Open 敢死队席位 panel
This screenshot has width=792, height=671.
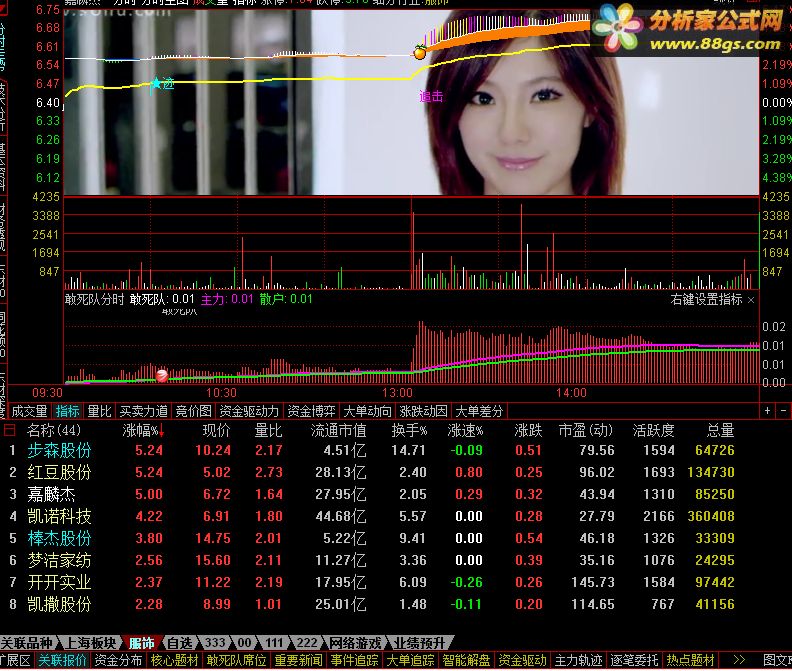pos(236,660)
